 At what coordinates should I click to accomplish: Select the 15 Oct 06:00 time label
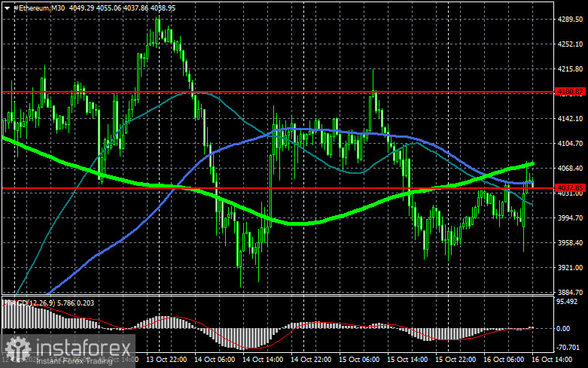[x=359, y=360]
